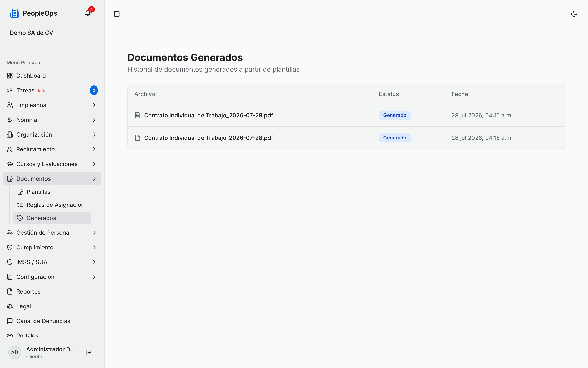
Task: Open the notifications bell
Action: click(x=88, y=13)
